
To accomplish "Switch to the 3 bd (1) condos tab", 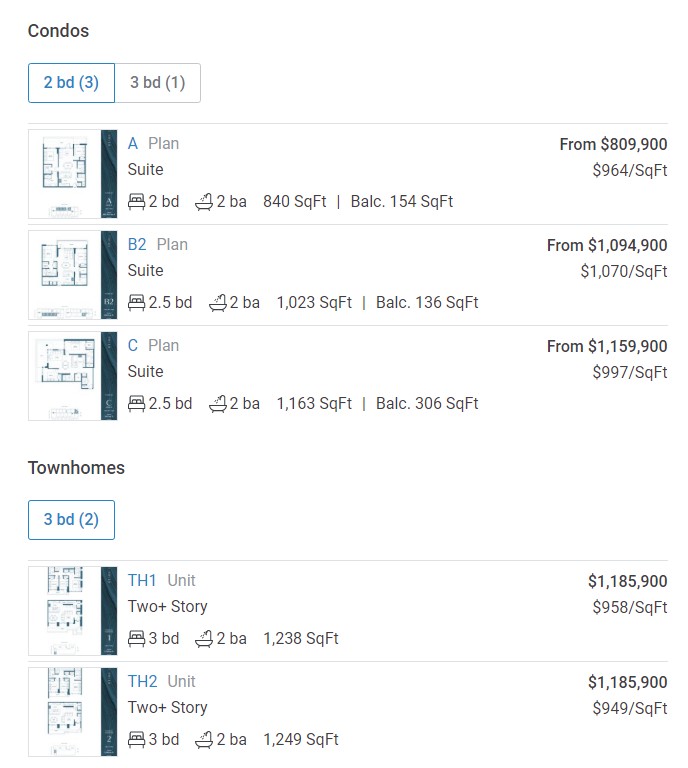I will (158, 83).
